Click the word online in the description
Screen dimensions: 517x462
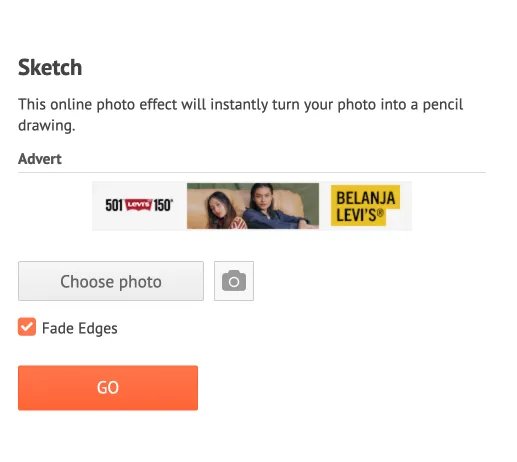71,104
